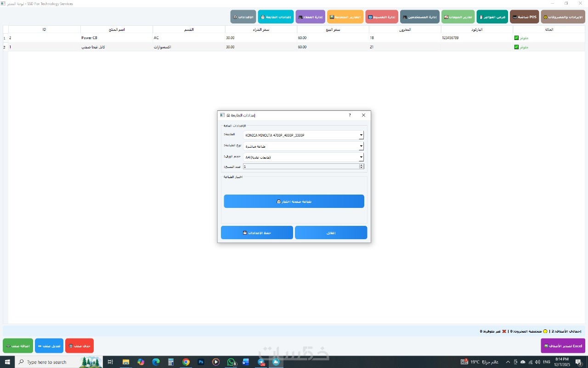Click the سعر الشراء column header
This screenshot has height=368, width=588.
click(261, 29)
